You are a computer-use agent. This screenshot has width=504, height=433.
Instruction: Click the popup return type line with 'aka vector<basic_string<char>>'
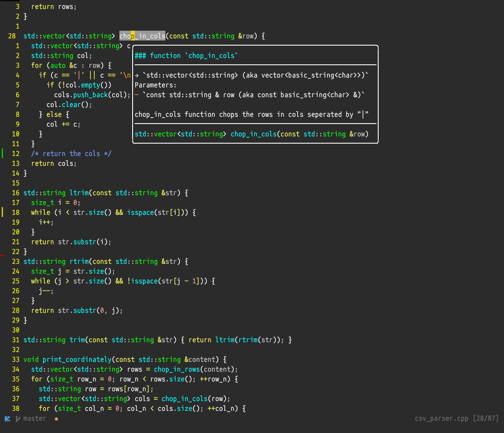tap(252, 75)
